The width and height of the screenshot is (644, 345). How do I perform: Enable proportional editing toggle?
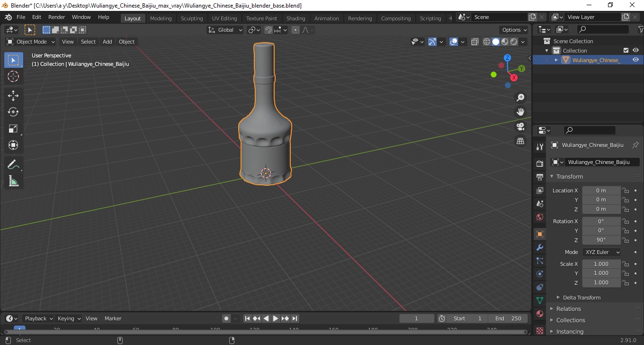point(295,30)
